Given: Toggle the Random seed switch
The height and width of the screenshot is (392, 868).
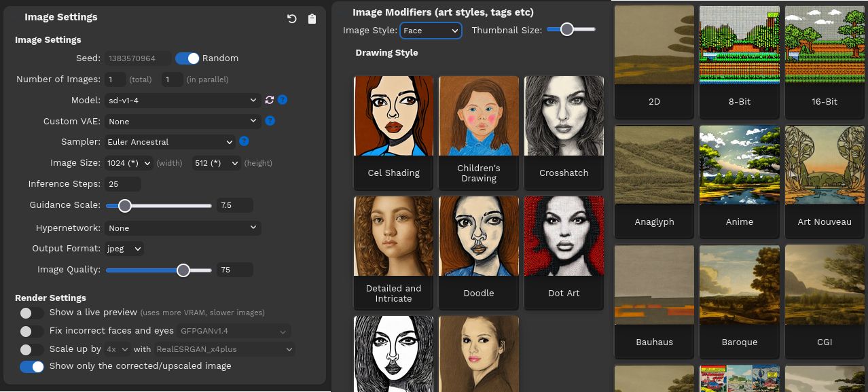Looking at the screenshot, I should pyautogui.click(x=187, y=58).
